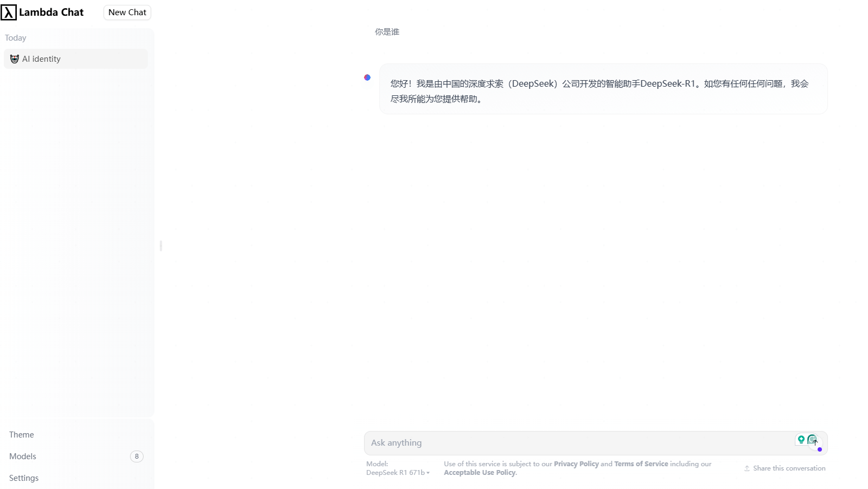
Task: Select the DeepSeek-R1 assistant reply text
Action: [x=599, y=91]
